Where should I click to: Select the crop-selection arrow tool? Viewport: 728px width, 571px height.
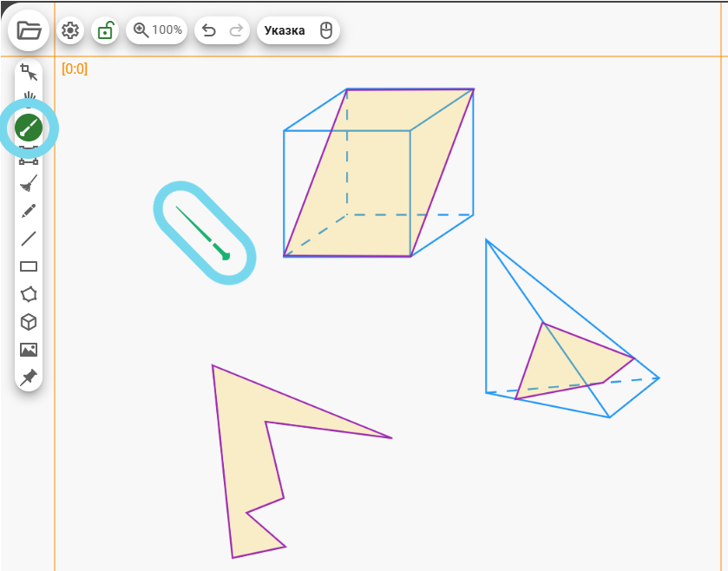click(x=29, y=73)
